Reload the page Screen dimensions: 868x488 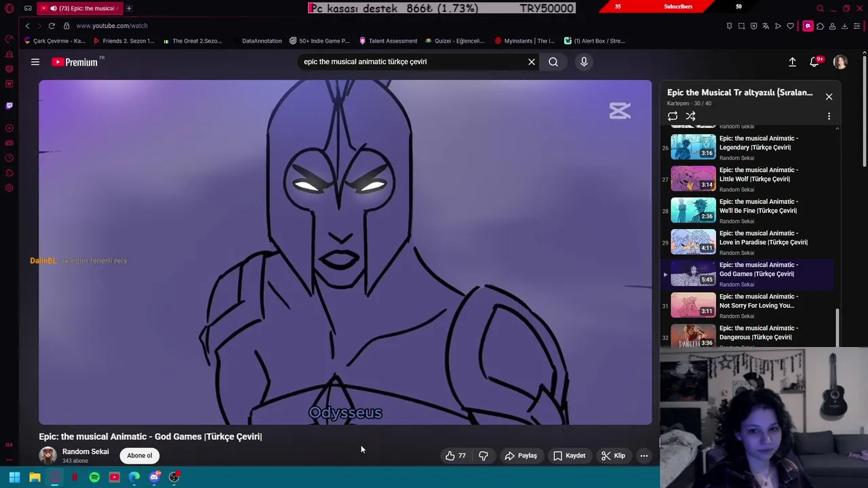52,26
